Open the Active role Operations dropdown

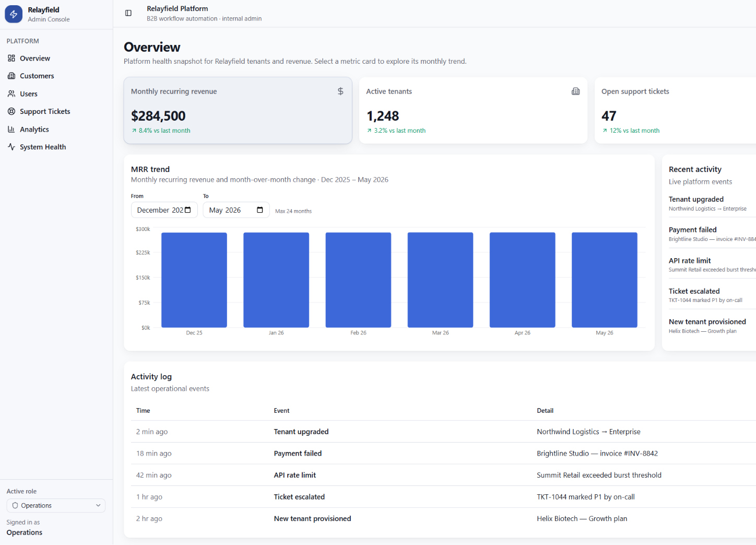tap(56, 505)
